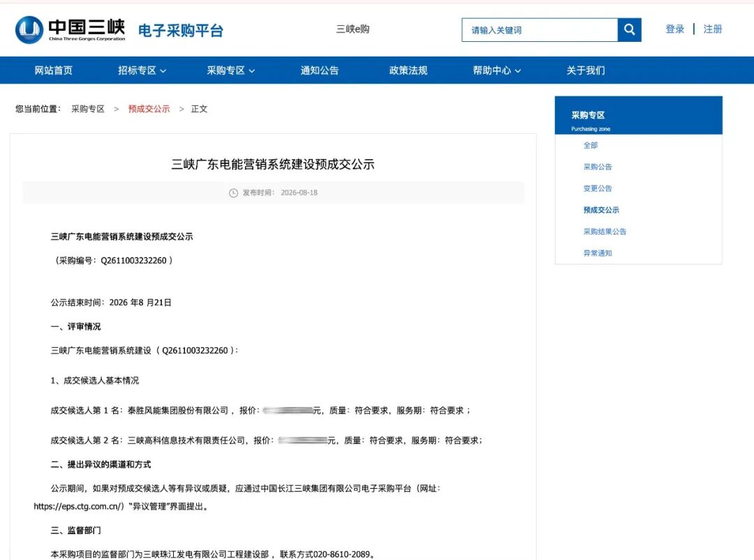
Task: Click the article title 三峡广东电能营销系统建设预成交公示
Action: coord(273,165)
